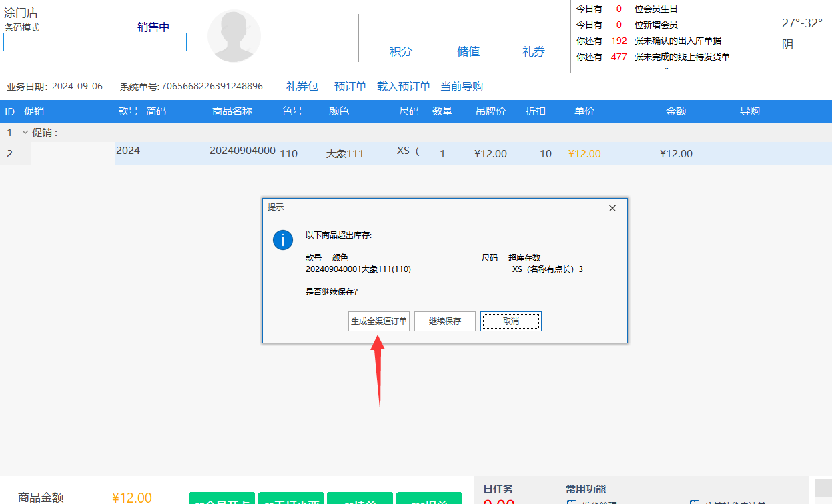The width and height of the screenshot is (832, 504).
Task: Click dialog text 202409040001大象111(110)
Action: coord(358,269)
